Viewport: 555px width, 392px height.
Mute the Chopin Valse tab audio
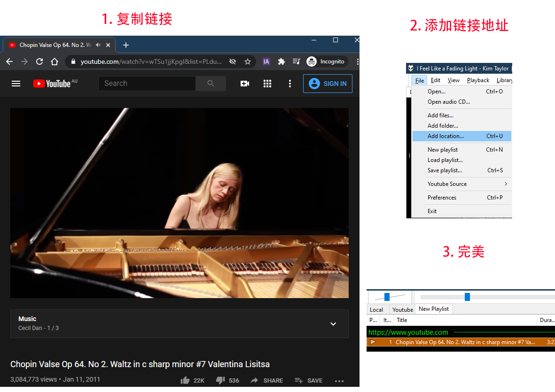98,45
